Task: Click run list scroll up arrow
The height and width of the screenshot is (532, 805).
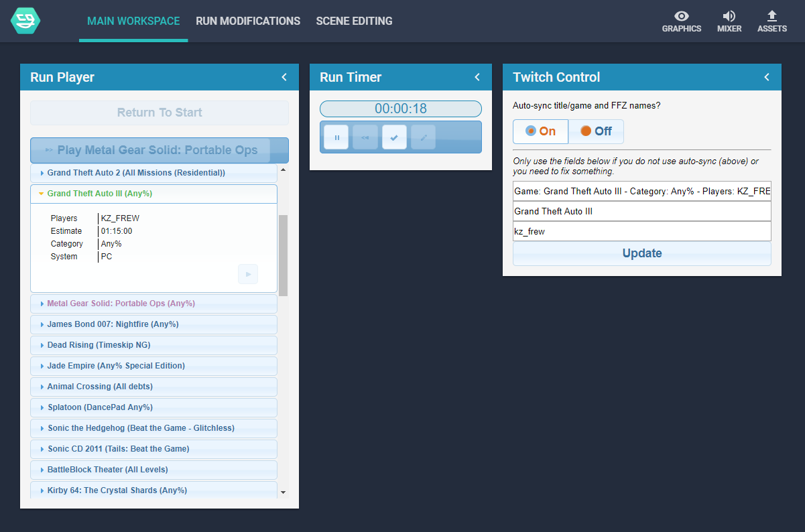Action: click(x=283, y=170)
